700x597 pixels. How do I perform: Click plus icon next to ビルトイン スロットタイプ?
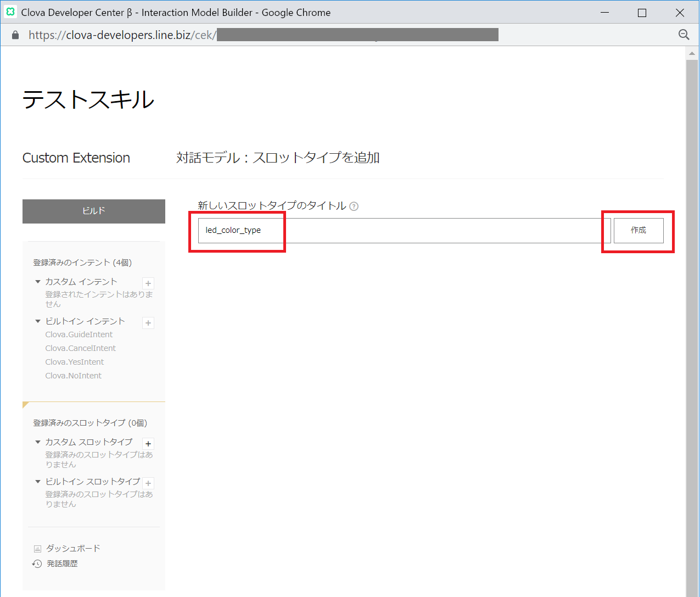point(148,483)
